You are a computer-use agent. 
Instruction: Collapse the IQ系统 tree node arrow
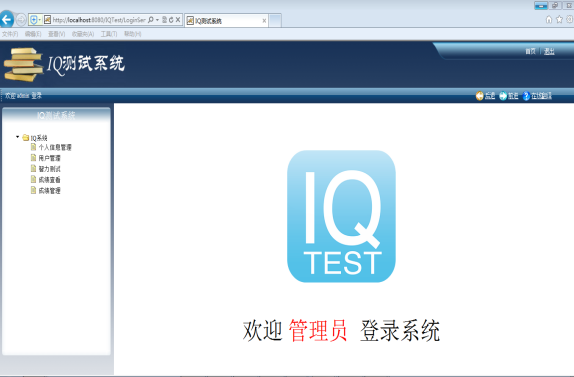coord(17,137)
